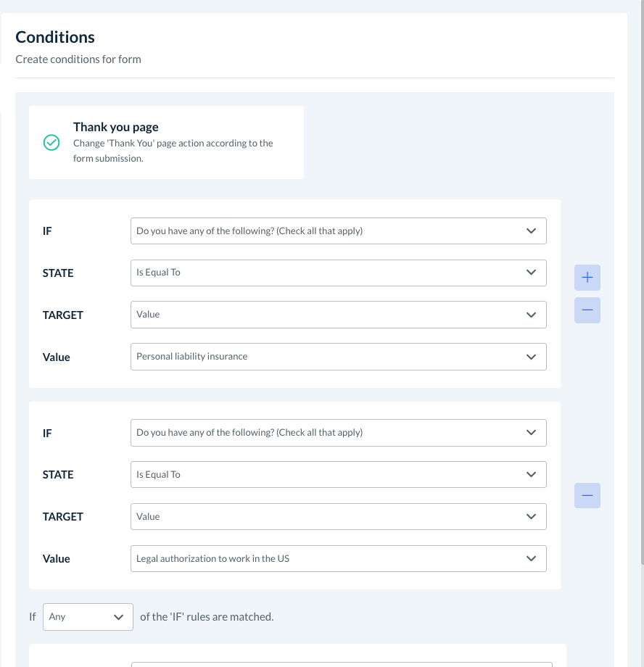Image resolution: width=644 pixels, height=667 pixels.
Task: Open second rule's TARGET 'Value' dropdown
Action: 338,517
